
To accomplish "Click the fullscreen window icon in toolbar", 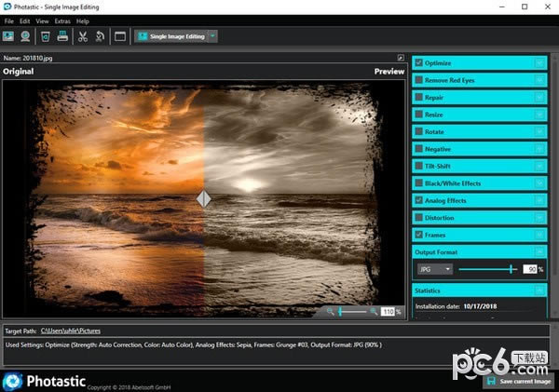I will 119,36.
